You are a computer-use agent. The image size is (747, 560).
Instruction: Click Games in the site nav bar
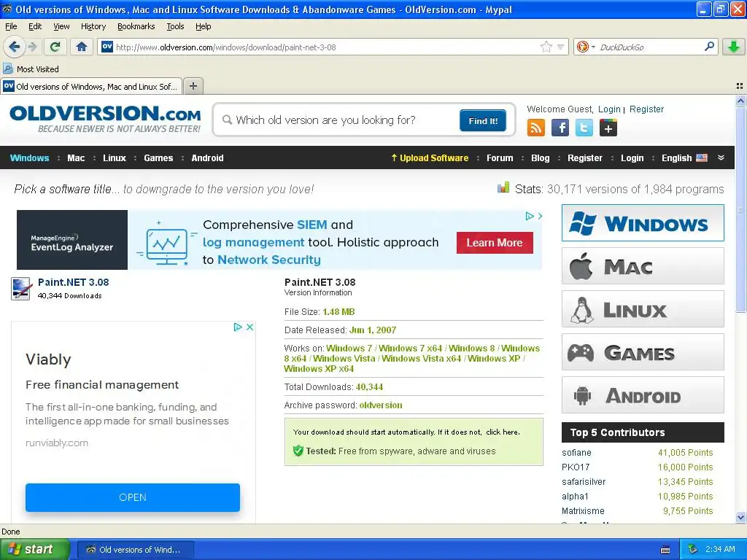(158, 157)
